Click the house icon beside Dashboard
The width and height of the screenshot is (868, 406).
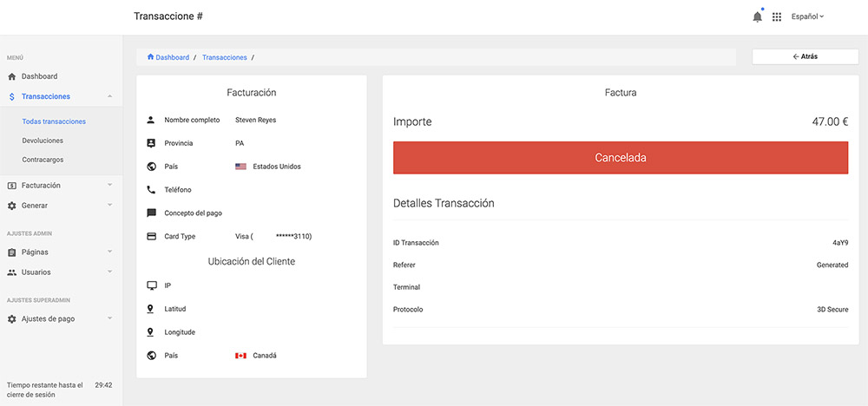[x=11, y=77]
